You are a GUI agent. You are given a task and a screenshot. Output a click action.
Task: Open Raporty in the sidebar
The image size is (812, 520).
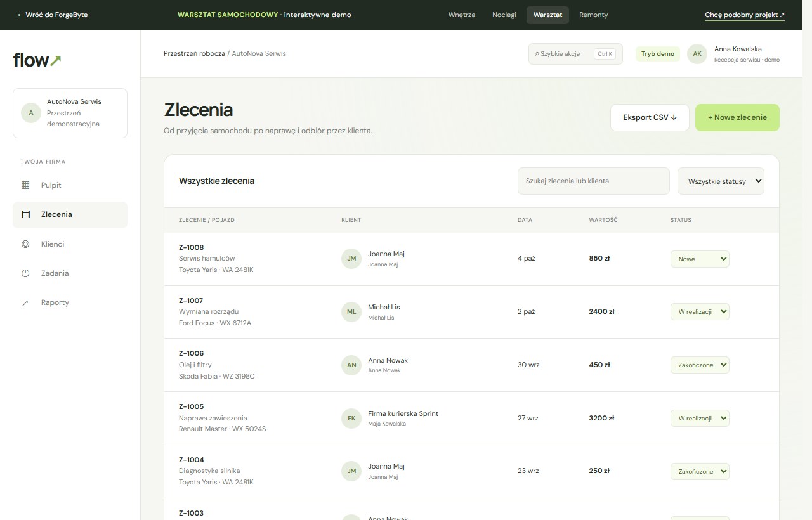click(x=70, y=302)
